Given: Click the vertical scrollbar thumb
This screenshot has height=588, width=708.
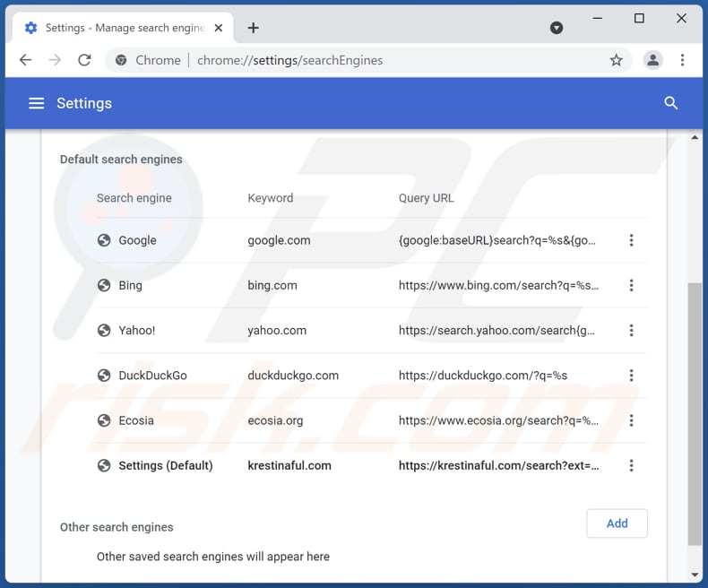Looking at the screenshot, I should point(695,412).
